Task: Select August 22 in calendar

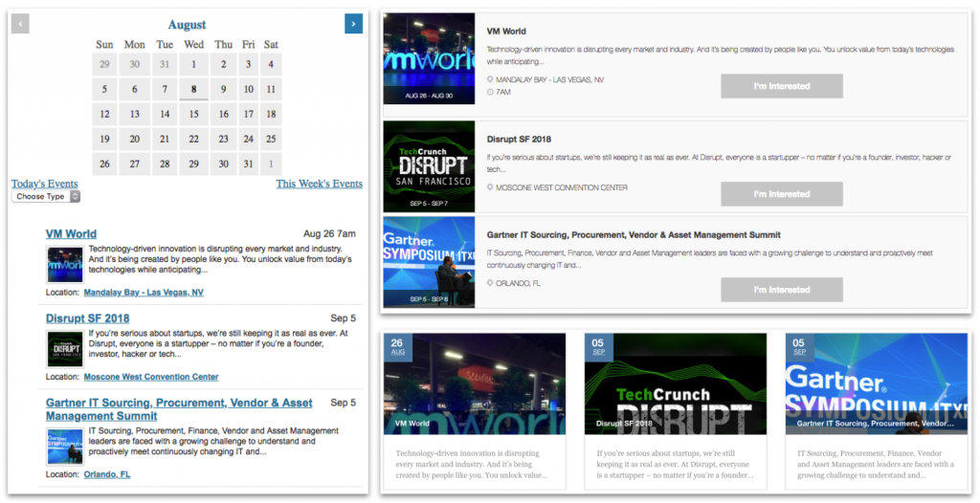Action: (x=193, y=140)
